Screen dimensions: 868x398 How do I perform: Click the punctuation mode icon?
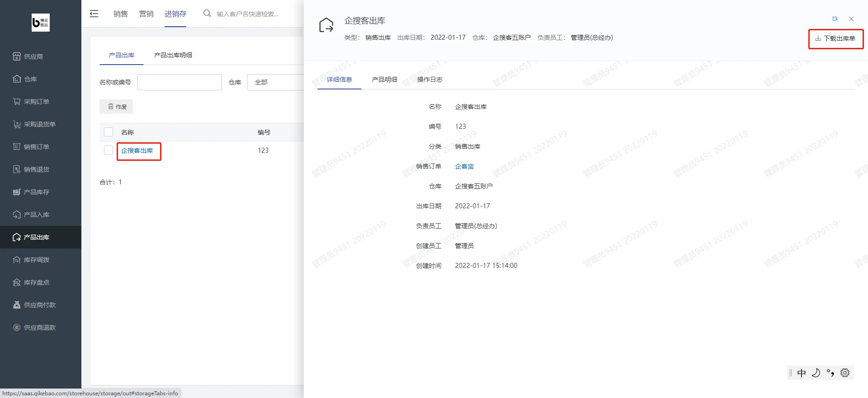pos(830,373)
